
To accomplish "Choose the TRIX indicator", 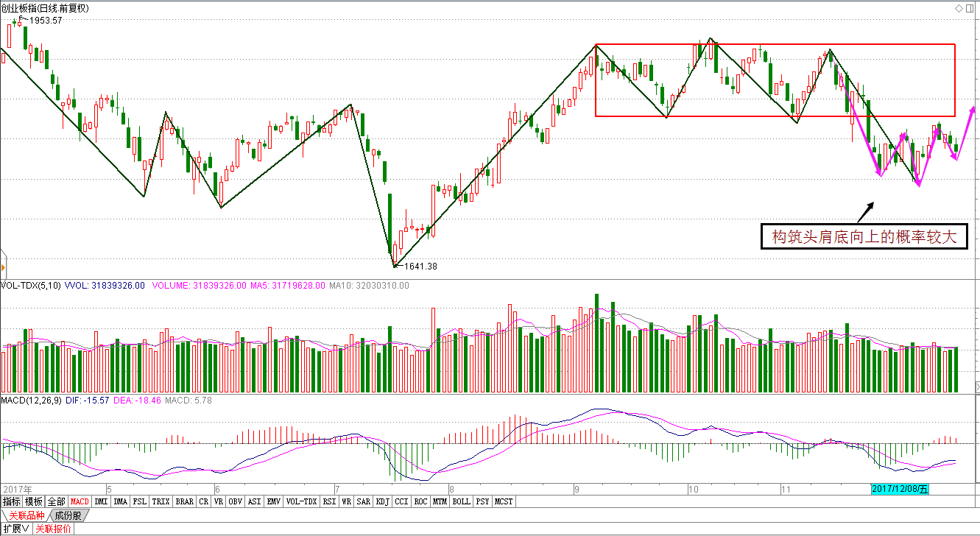I will [161, 501].
